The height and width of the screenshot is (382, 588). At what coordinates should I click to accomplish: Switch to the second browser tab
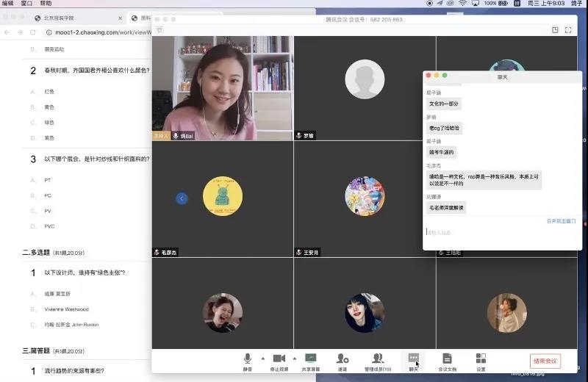pos(142,18)
